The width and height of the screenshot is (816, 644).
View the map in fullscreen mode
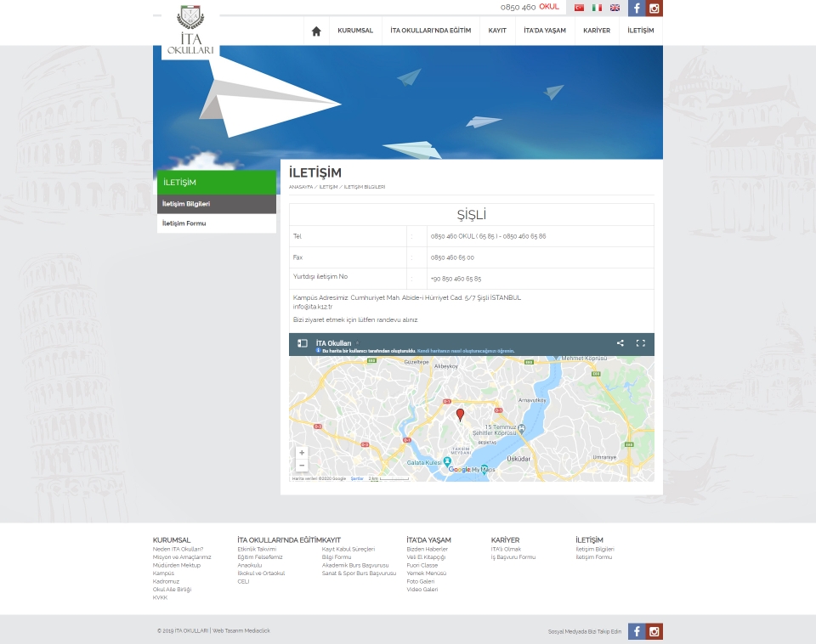[641, 343]
